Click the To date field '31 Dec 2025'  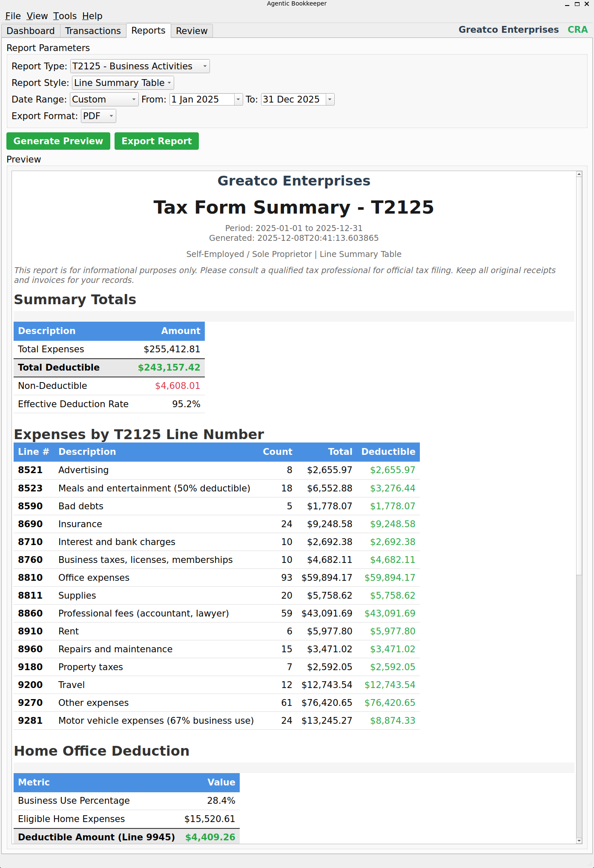point(293,100)
